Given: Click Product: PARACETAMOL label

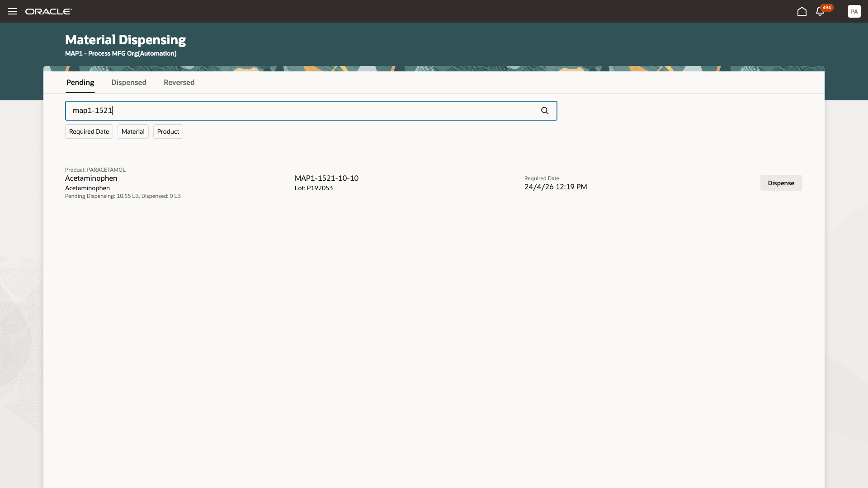Looking at the screenshot, I should (95, 170).
